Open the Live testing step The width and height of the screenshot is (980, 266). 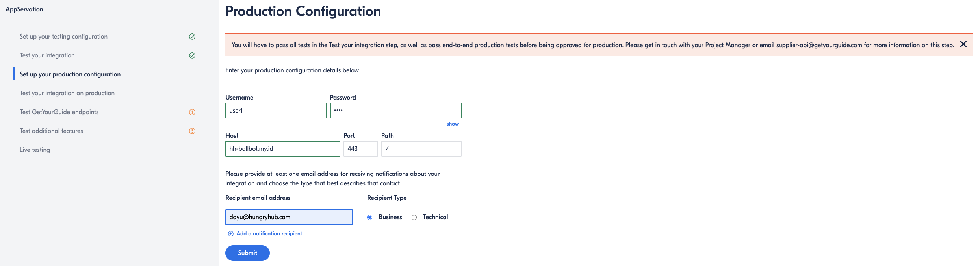[35, 150]
